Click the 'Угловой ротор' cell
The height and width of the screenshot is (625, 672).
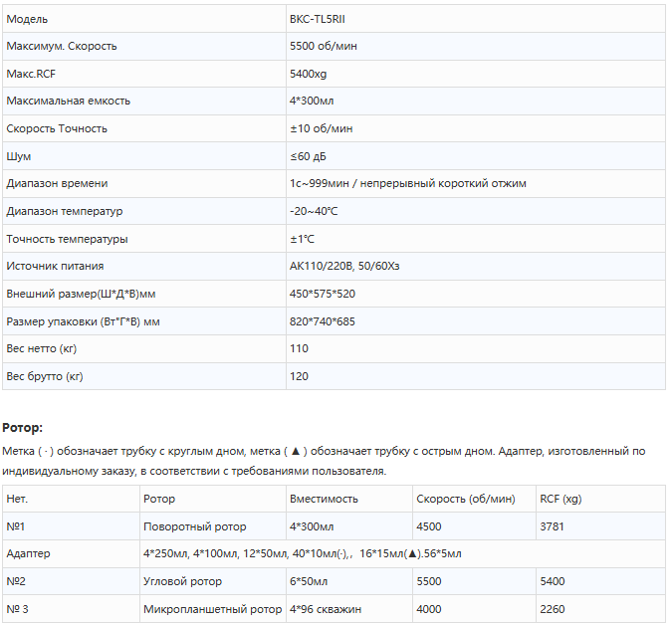[183, 581]
